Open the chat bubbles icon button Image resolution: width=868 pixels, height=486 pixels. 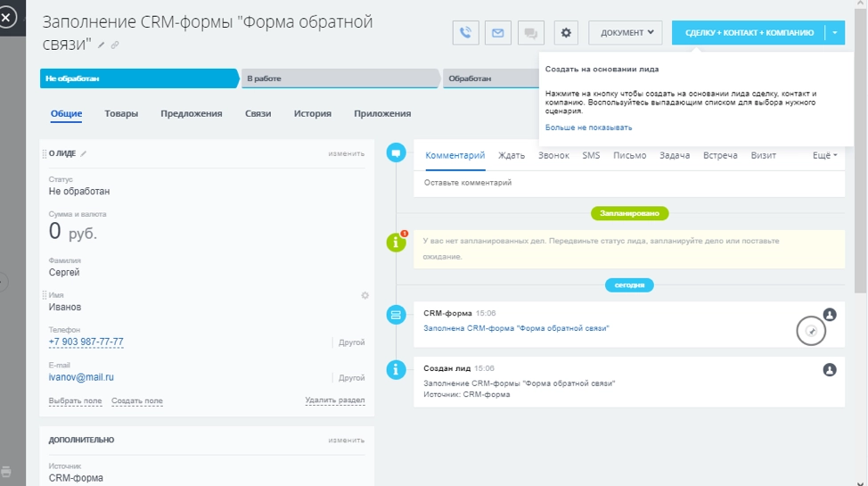(531, 33)
